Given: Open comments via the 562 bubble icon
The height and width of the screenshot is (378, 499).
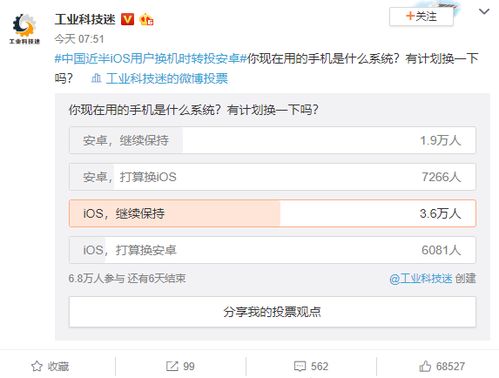Looking at the screenshot, I should [300, 366].
